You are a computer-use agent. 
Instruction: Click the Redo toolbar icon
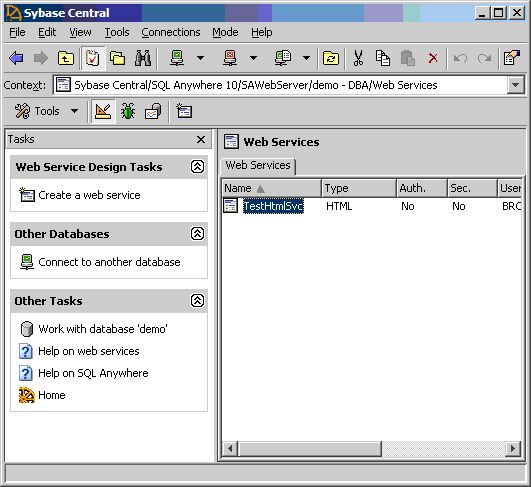(484, 58)
